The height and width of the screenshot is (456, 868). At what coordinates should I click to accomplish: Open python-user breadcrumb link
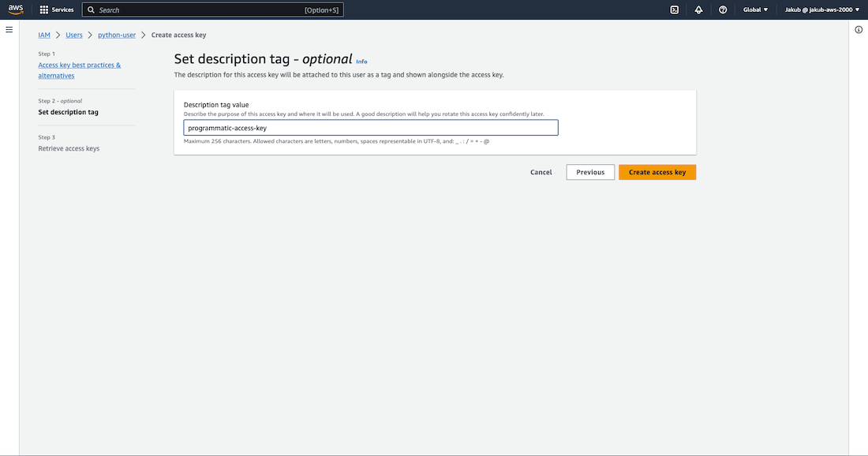click(x=117, y=35)
